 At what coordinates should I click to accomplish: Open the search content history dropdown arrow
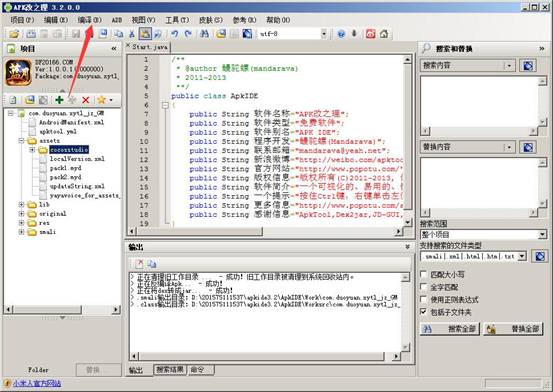tap(509, 66)
